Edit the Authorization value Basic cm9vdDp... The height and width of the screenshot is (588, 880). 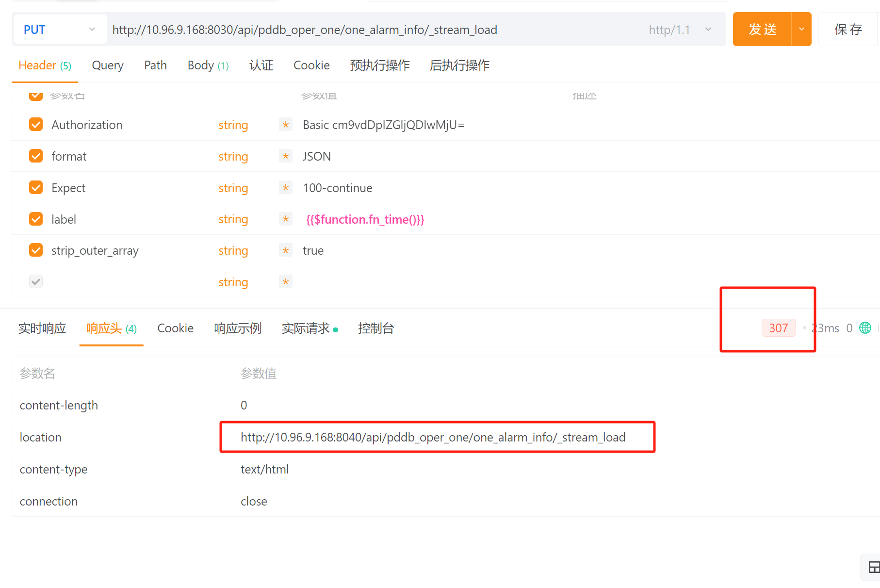pyautogui.click(x=383, y=125)
